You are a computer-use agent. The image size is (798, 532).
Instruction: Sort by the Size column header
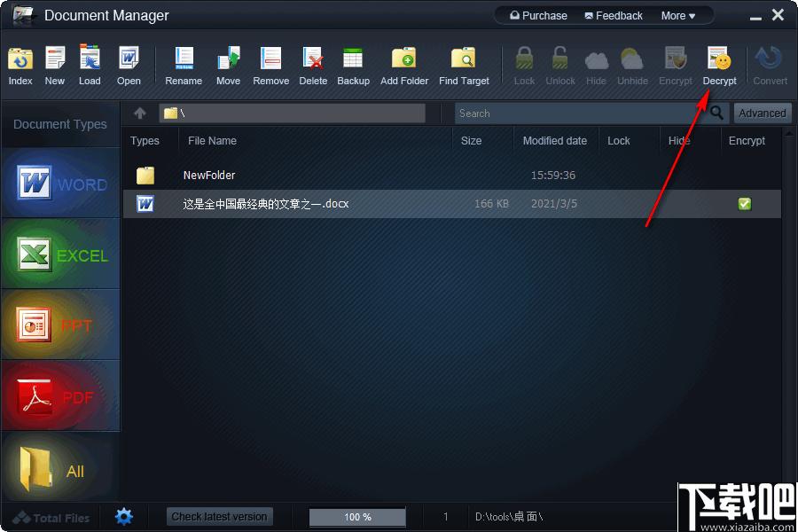coord(472,140)
